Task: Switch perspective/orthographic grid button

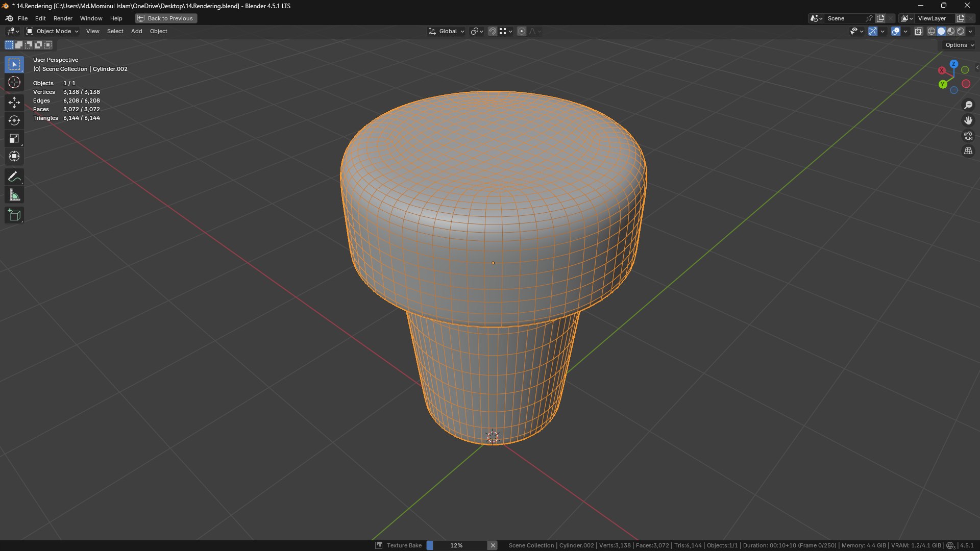Action: coord(968,151)
